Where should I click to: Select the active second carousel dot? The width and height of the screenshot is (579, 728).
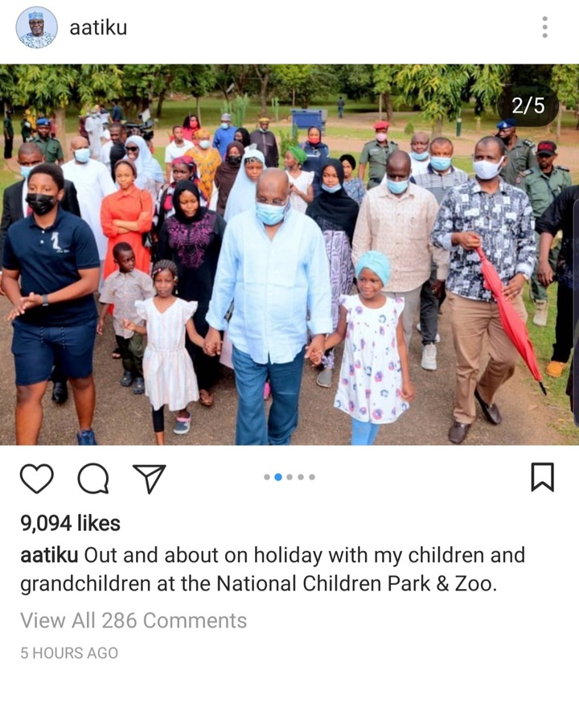click(278, 477)
